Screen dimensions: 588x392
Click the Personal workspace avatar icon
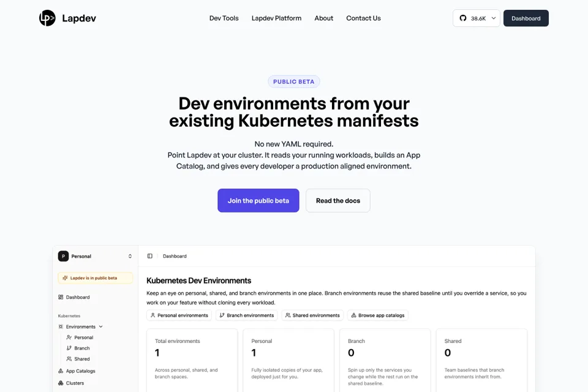(x=63, y=256)
